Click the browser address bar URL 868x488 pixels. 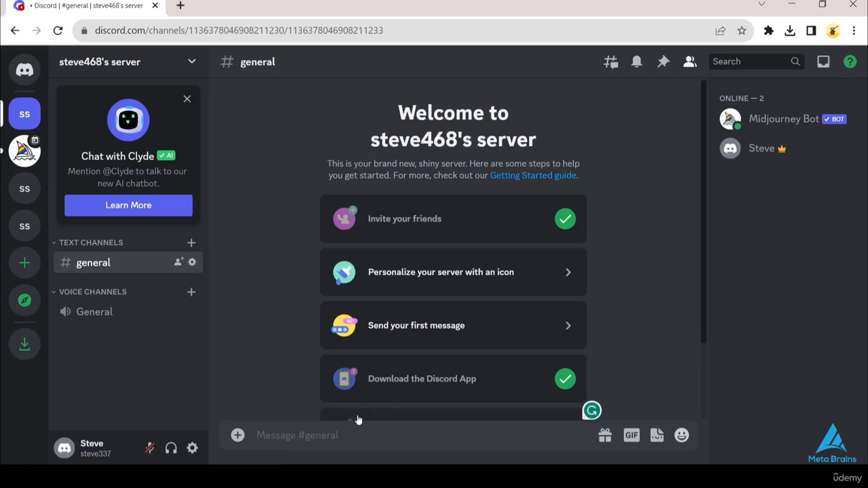(239, 30)
